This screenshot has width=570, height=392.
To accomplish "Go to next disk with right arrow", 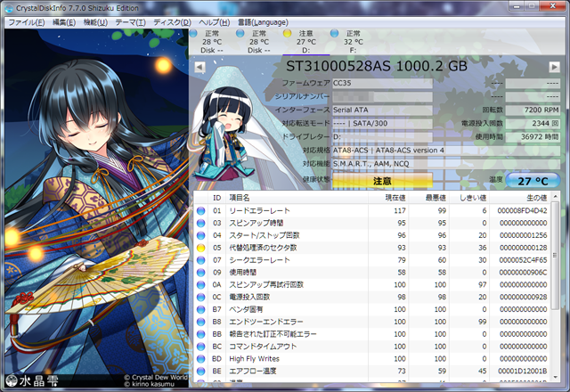I will pos(554,67).
